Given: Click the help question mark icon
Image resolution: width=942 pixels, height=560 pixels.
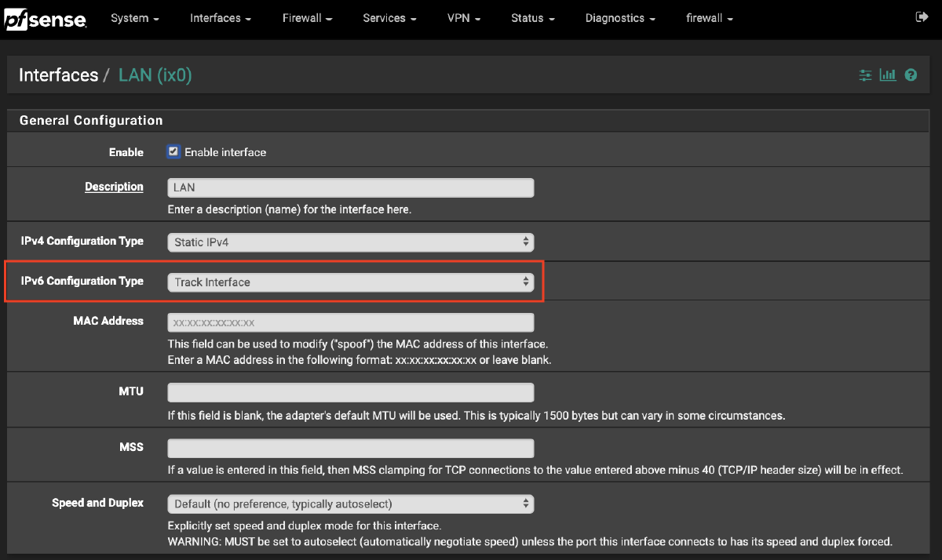Looking at the screenshot, I should point(911,75).
